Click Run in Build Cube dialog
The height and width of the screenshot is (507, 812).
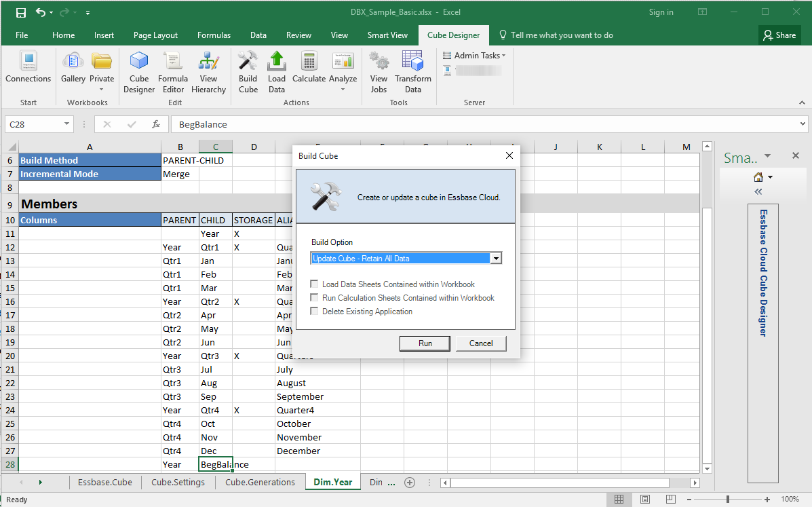click(425, 343)
